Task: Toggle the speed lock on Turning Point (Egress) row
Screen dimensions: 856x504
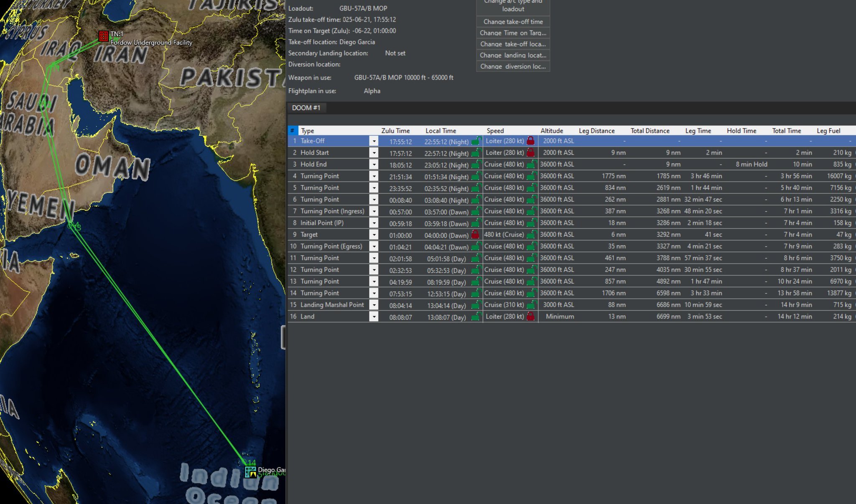Action: tap(531, 246)
